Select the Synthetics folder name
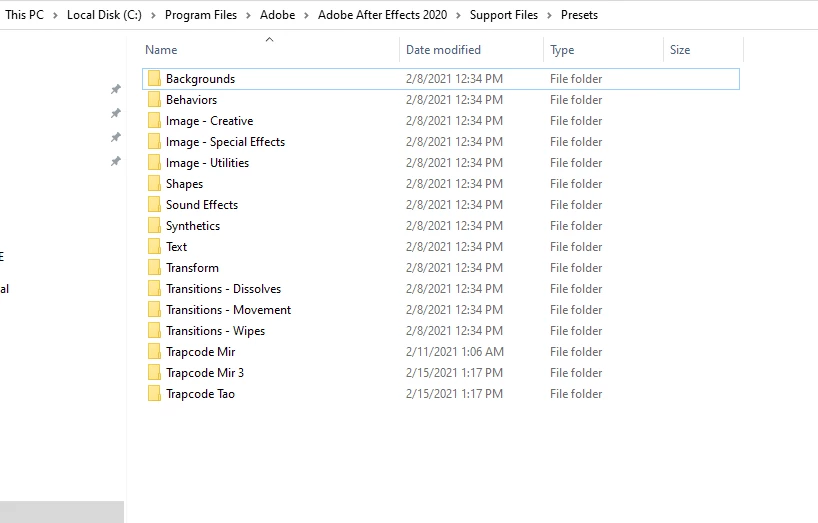Screen dimensions: 818x523 193,226
